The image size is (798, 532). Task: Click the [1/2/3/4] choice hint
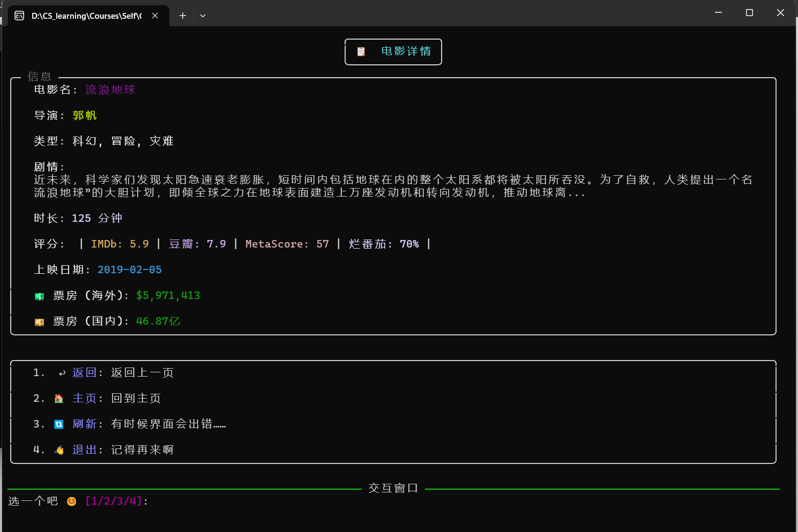pyautogui.click(x=114, y=501)
